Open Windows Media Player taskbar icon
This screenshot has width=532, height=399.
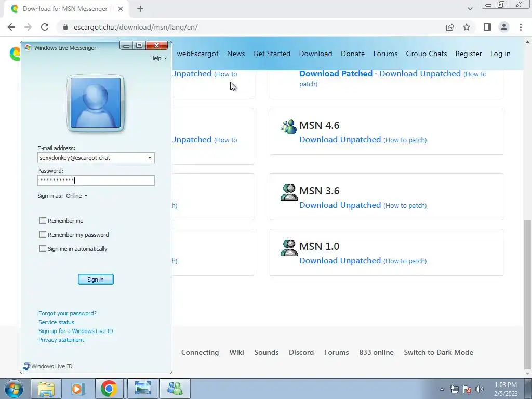click(78, 389)
